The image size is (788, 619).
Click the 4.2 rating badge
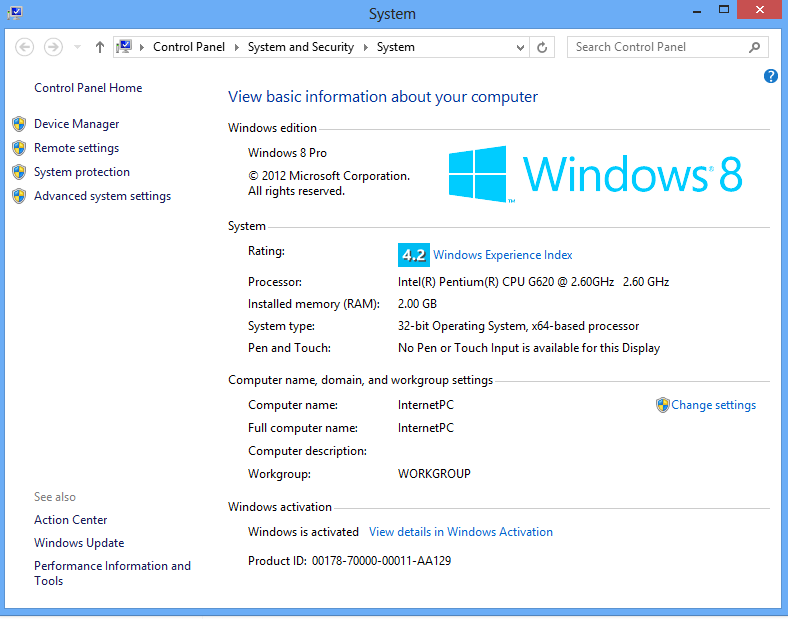pyautogui.click(x=414, y=255)
